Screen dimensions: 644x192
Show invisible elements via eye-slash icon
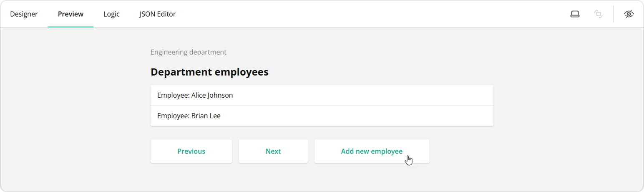[x=629, y=14]
